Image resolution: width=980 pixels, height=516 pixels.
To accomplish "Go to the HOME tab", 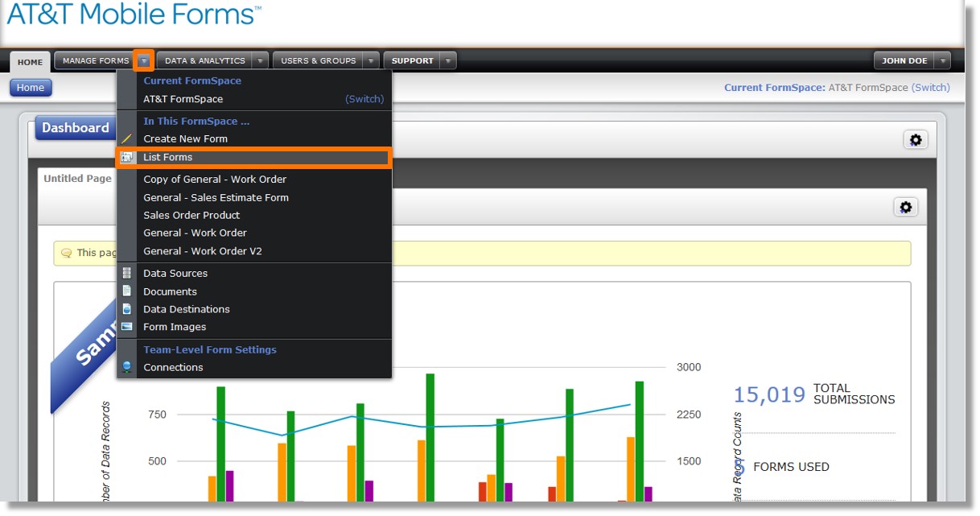I will 31,62.
